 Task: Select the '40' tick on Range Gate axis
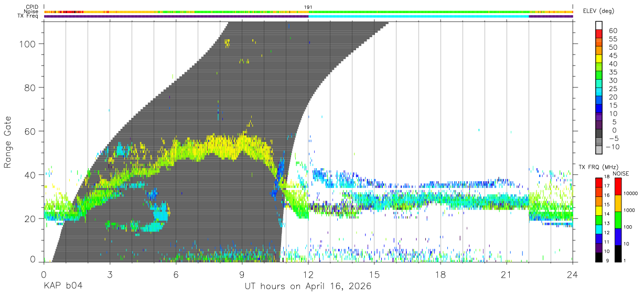pos(31,174)
